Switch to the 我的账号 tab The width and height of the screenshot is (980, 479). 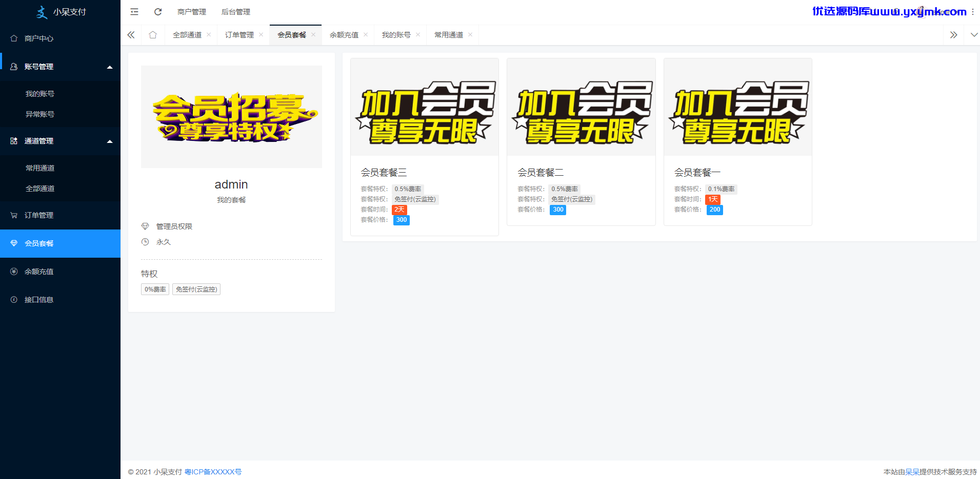(396, 35)
